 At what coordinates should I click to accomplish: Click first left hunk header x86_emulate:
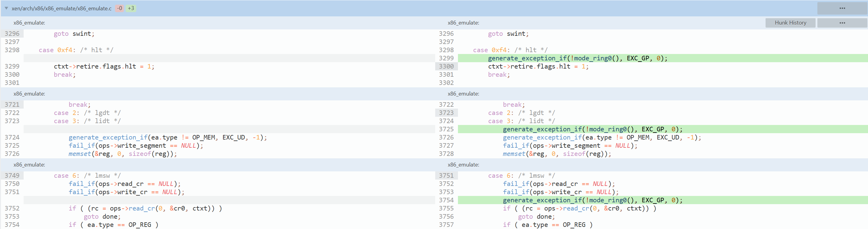point(29,22)
